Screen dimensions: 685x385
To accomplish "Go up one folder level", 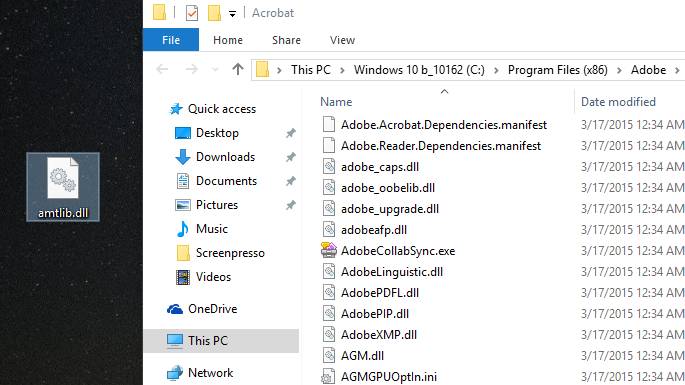I will point(238,69).
